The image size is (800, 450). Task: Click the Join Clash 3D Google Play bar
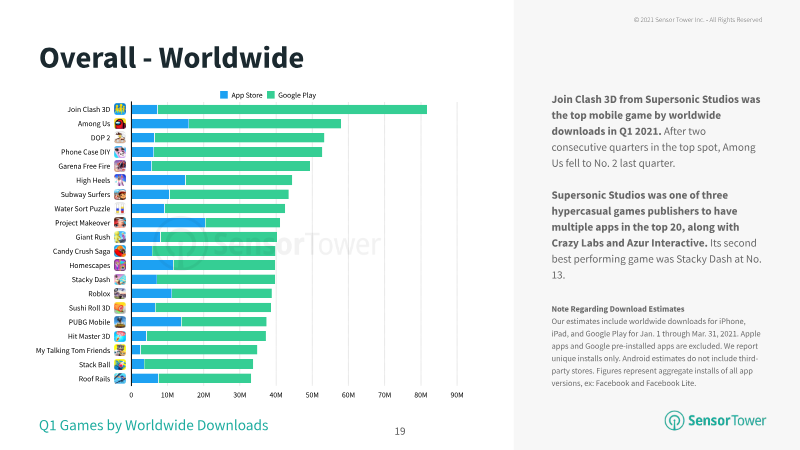click(x=292, y=109)
